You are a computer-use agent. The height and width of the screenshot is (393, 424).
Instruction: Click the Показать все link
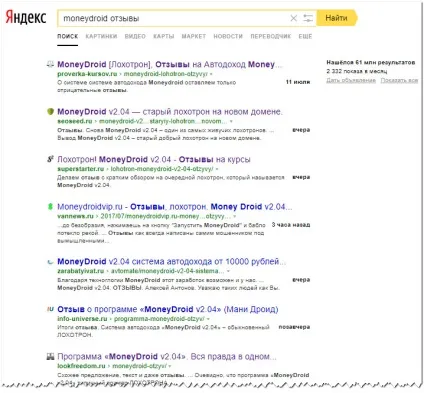(399, 80)
